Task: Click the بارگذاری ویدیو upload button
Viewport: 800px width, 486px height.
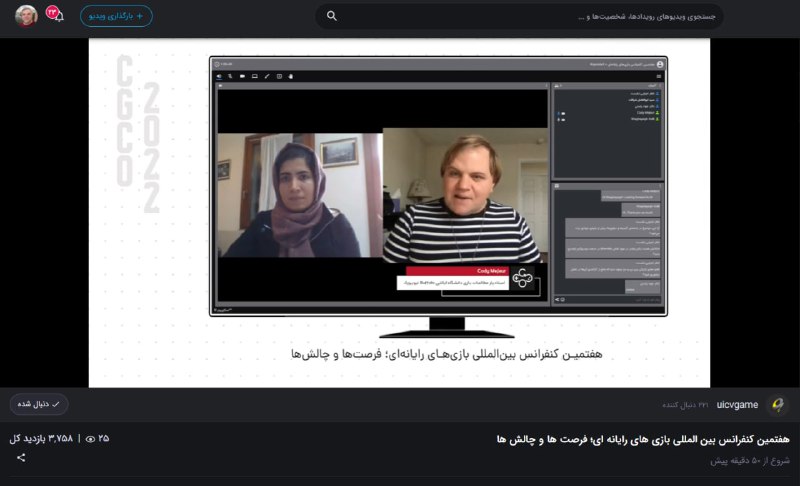Action: [x=116, y=16]
